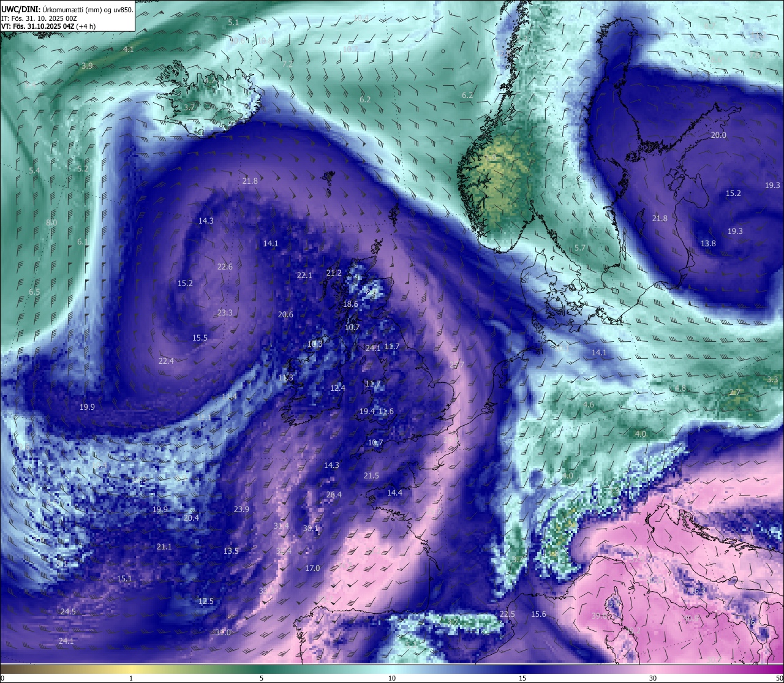Click the map value '18.6'
Viewport: 784px width, 683px height.
coord(350,304)
